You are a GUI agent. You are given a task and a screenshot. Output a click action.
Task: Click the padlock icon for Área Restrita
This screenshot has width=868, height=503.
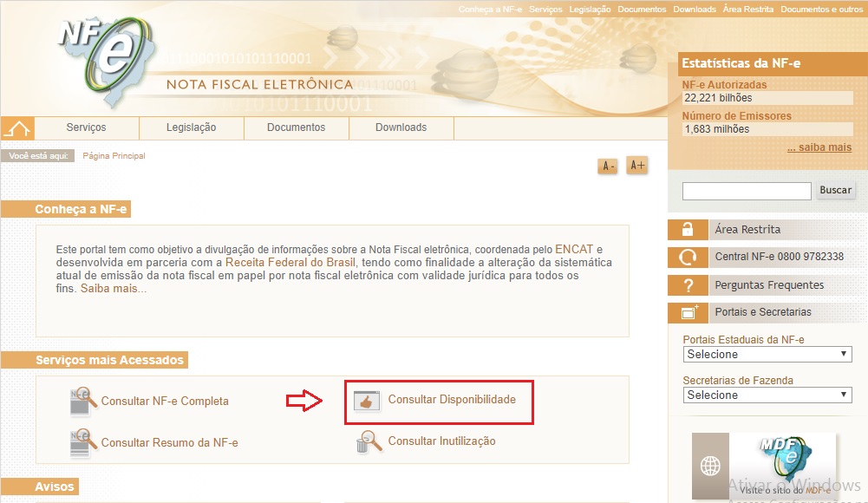pyautogui.click(x=688, y=230)
